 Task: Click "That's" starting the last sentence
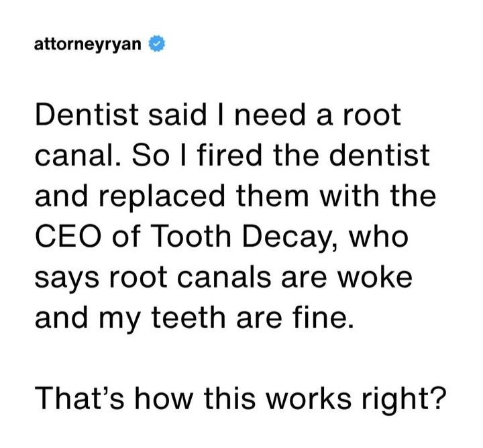tap(79, 398)
